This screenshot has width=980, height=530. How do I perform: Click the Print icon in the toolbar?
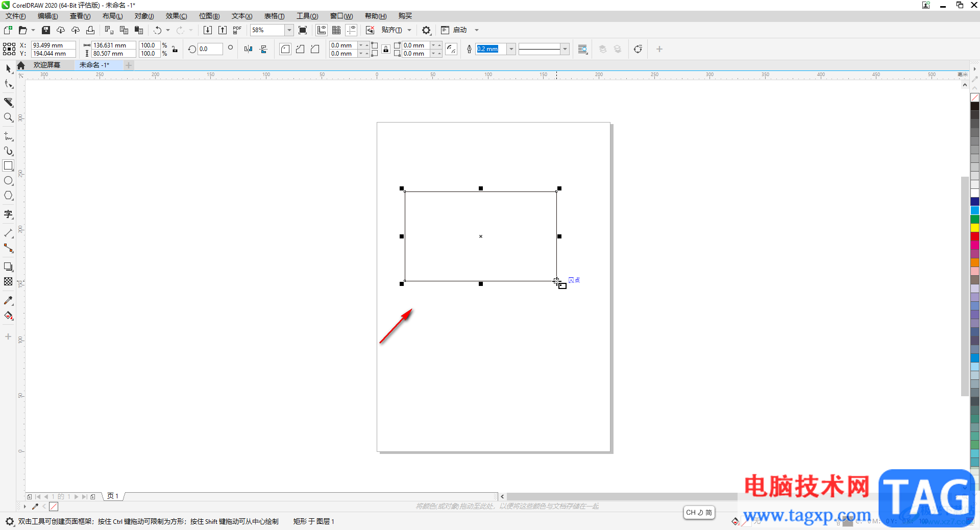coord(90,30)
